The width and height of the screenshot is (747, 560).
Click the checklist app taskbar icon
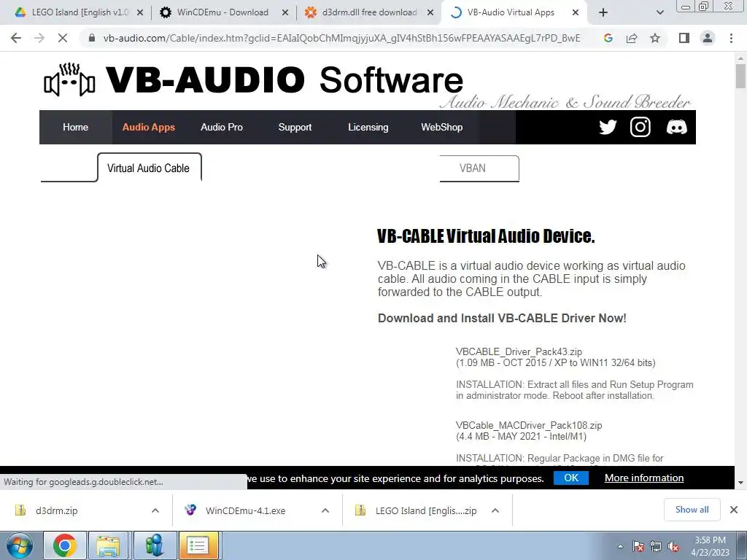pos(198,545)
